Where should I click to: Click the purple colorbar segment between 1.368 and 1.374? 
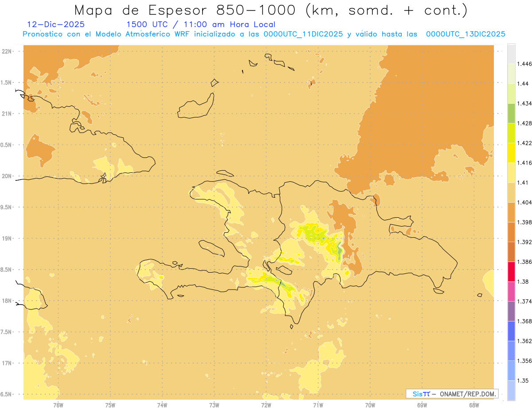point(511,311)
